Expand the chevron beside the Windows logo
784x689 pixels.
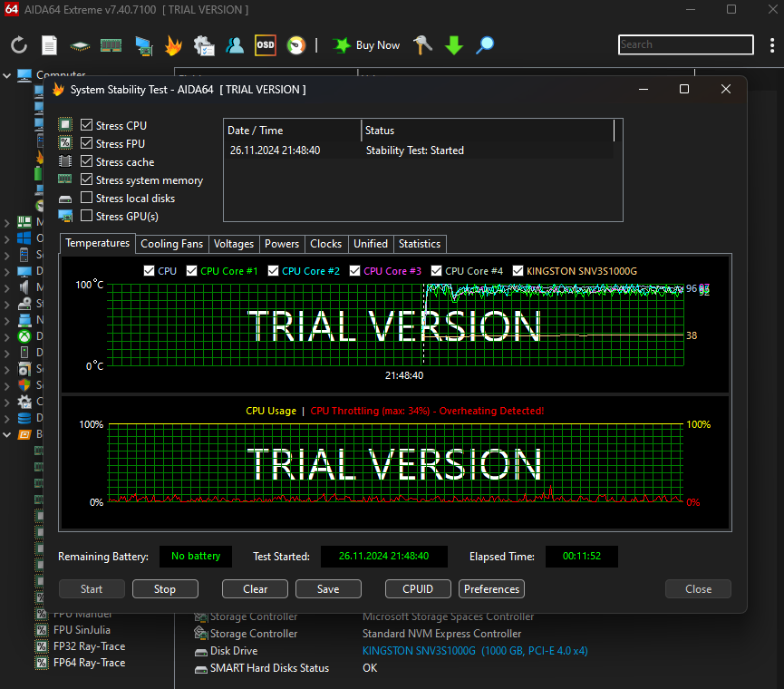(x=7, y=238)
